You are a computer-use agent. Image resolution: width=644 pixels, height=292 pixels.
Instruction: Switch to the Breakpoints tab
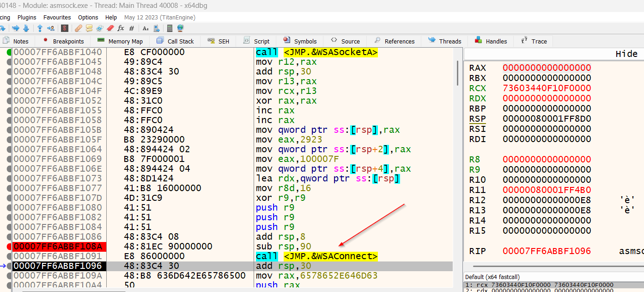tap(63, 41)
